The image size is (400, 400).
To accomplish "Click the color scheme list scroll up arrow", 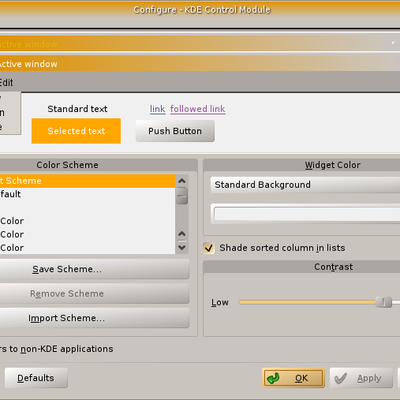I will coord(182,181).
